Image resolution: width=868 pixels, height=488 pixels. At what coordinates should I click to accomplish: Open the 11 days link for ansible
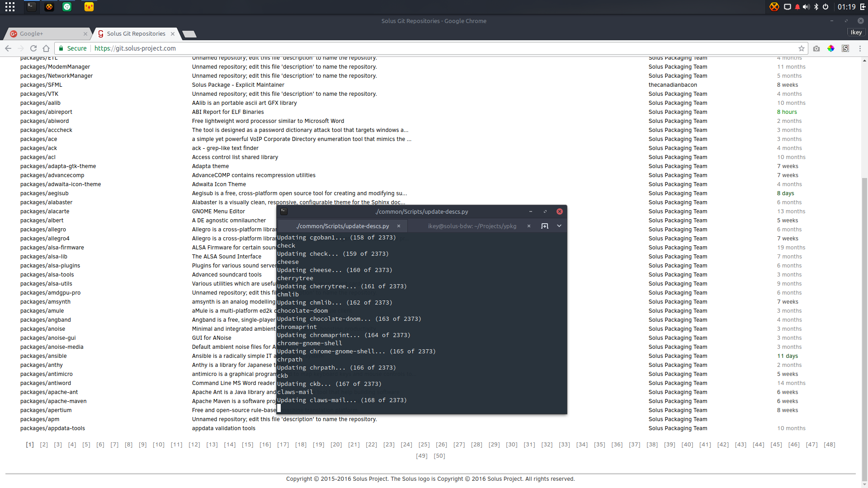[x=788, y=356]
